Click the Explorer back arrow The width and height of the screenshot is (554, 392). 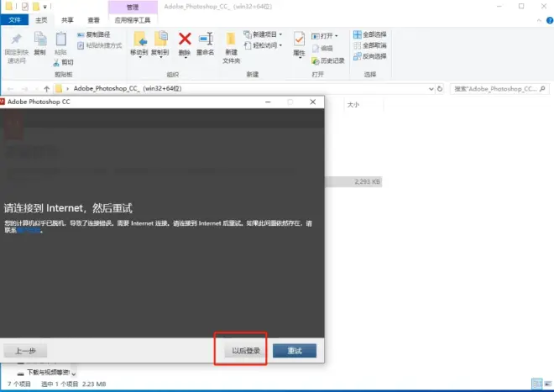(11, 89)
